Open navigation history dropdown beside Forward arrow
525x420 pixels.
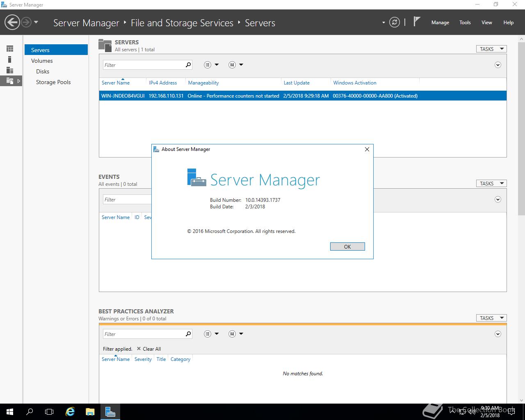36,22
